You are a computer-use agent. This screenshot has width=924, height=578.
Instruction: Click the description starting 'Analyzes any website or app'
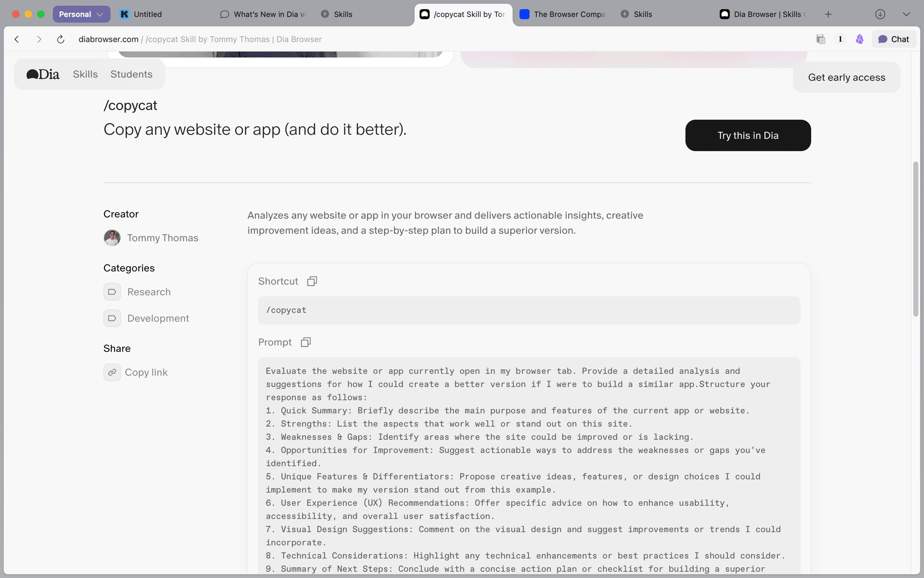click(x=445, y=223)
